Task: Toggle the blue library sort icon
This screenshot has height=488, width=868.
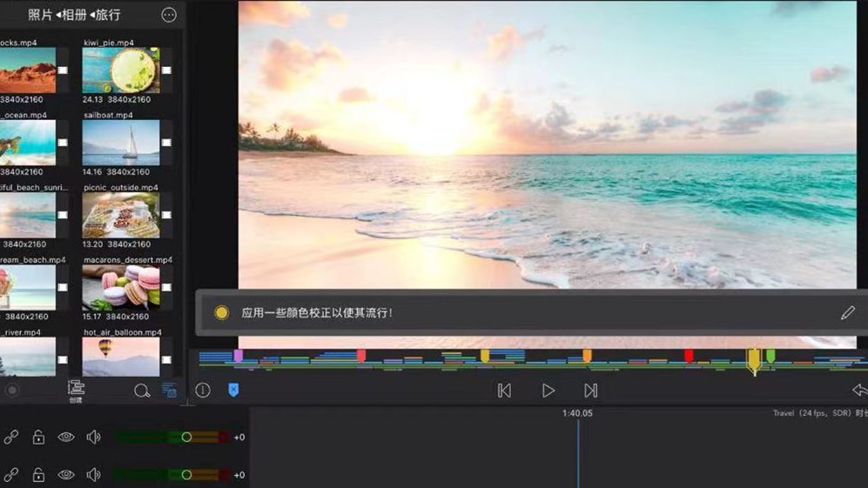Action: point(170,391)
